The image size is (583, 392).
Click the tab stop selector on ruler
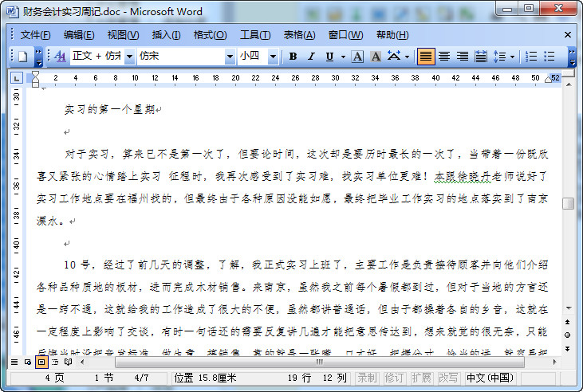tap(17, 78)
